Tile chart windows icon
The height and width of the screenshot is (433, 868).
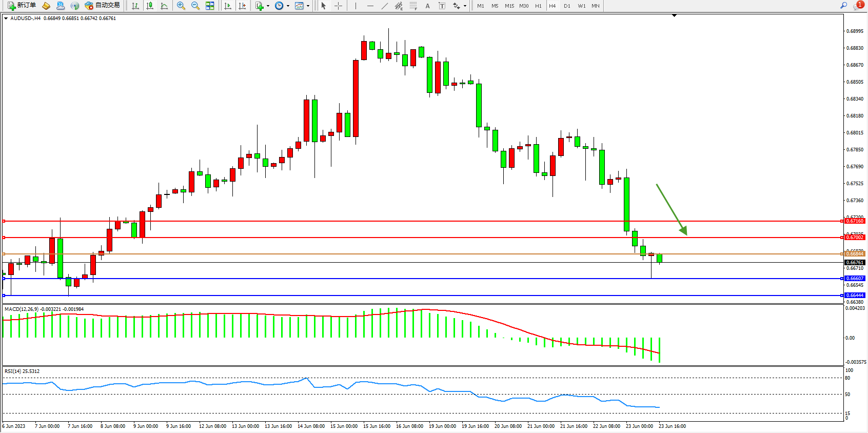click(x=210, y=6)
